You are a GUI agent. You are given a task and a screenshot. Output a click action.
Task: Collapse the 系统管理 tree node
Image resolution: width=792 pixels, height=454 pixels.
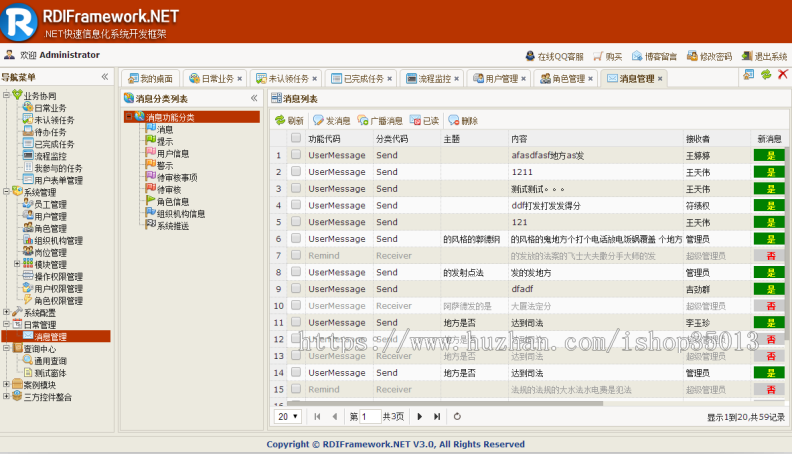tap(7, 191)
